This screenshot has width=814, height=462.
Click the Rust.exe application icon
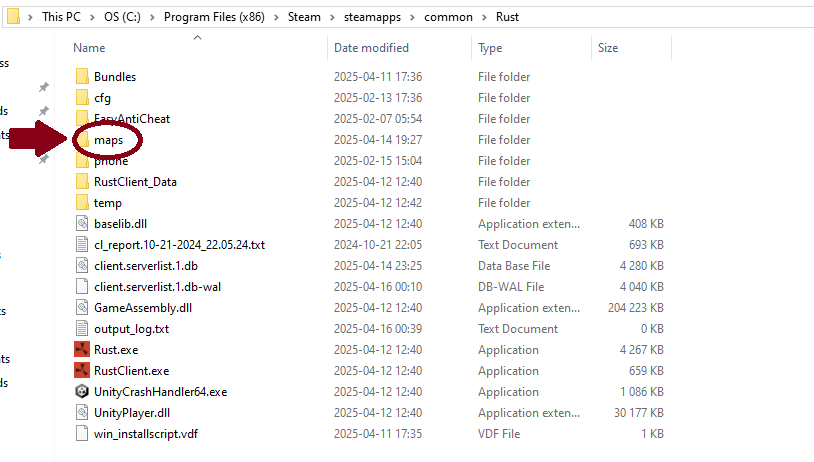coord(82,350)
